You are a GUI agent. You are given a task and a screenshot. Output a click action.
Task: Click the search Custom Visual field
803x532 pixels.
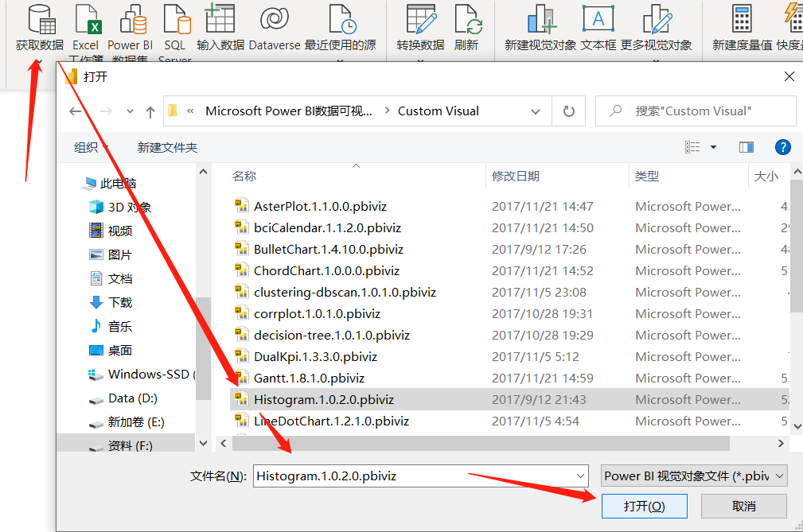[696, 111]
